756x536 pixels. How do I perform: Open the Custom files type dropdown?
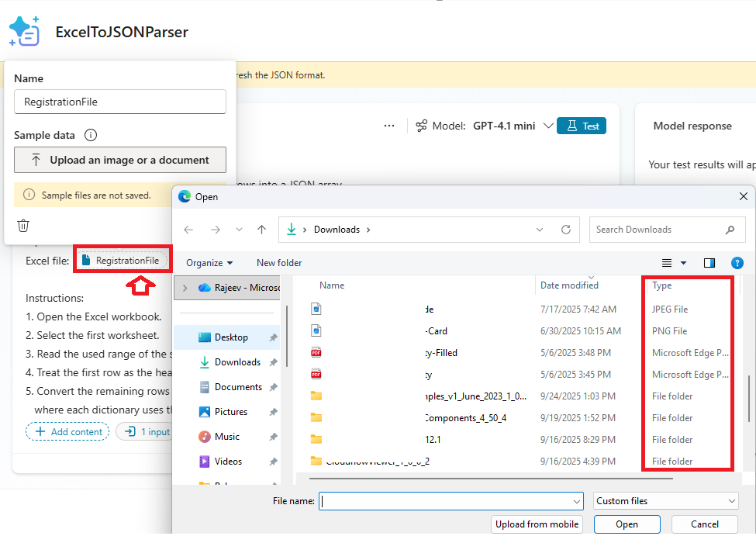[666, 501]
